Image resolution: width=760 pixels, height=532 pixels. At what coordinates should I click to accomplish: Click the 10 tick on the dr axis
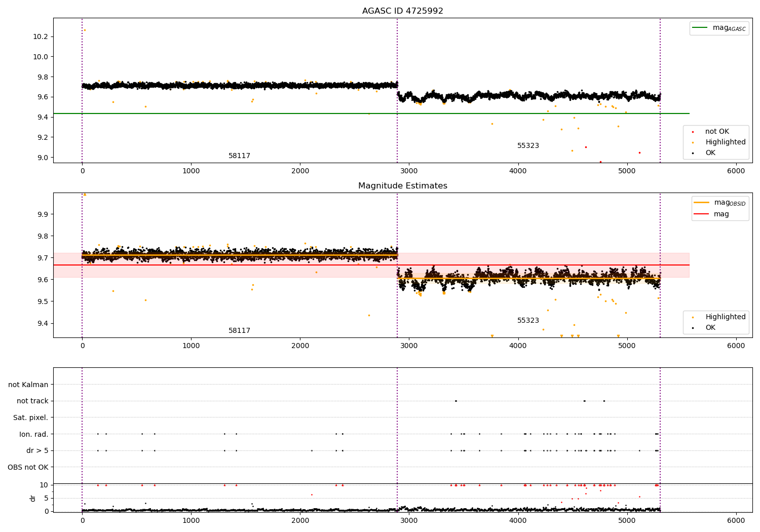pyautogui.click(x=44, y=485)
